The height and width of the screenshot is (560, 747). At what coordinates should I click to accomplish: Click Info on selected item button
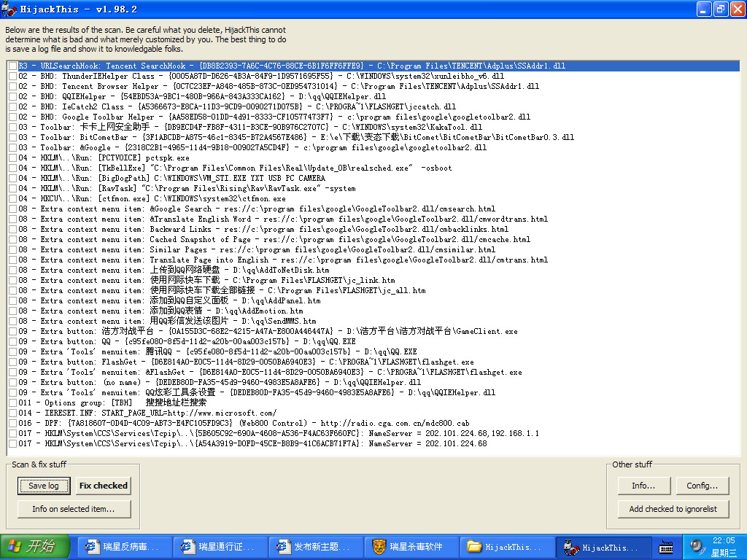[74, 509]
